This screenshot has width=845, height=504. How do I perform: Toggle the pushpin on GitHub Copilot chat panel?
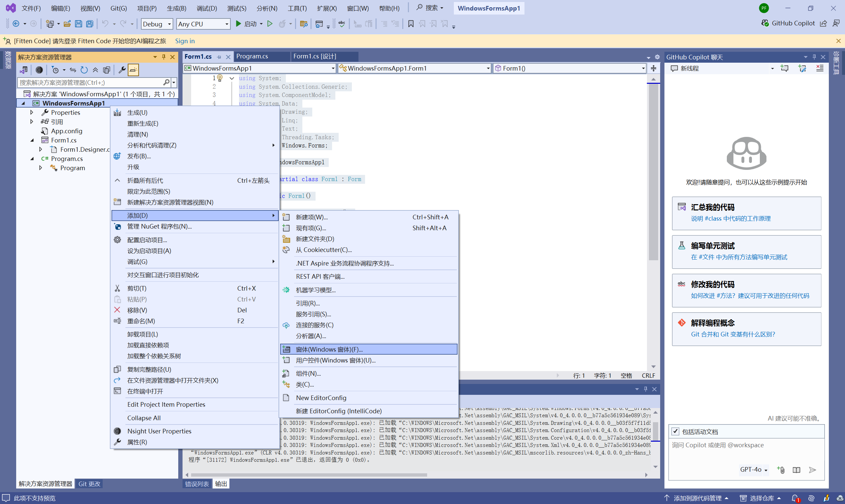pos(814,57)
